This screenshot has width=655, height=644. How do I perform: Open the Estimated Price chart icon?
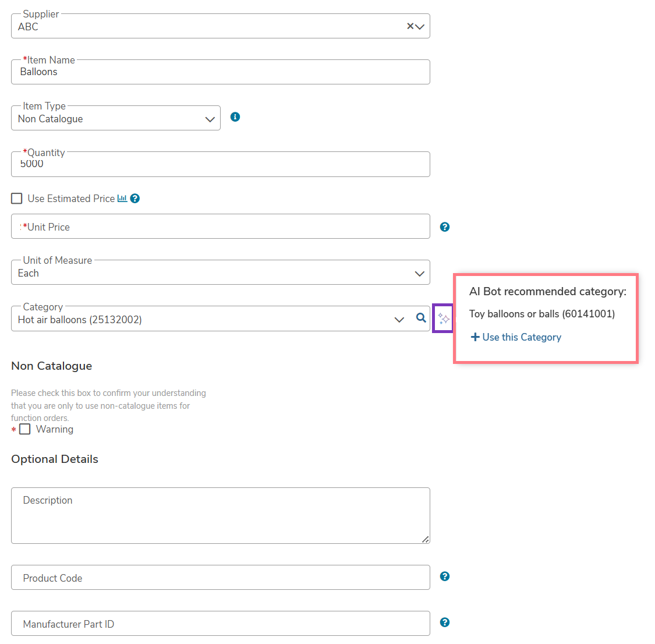click(x=122, y=199)
